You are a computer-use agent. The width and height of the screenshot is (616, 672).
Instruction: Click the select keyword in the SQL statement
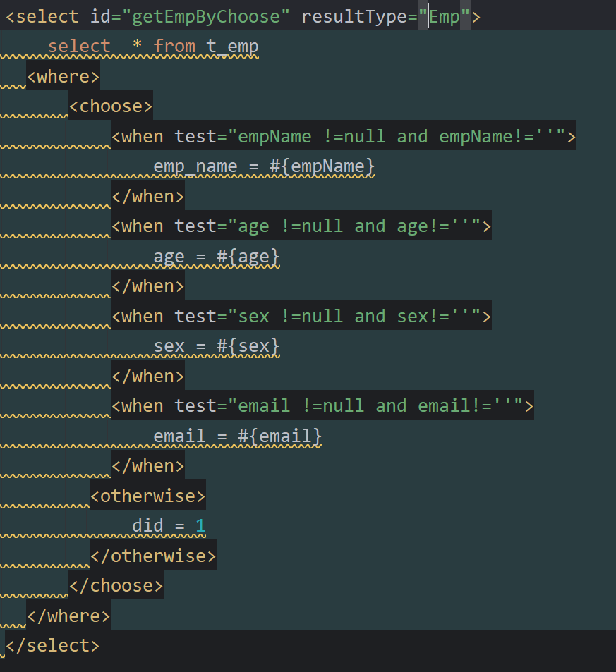[79, 47]
